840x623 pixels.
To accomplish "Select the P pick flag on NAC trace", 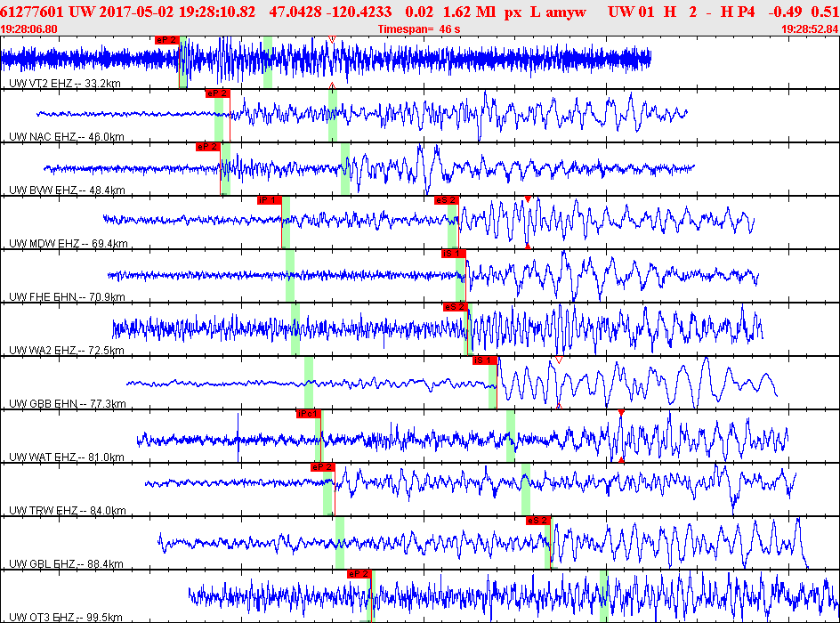I will (217, 93).
